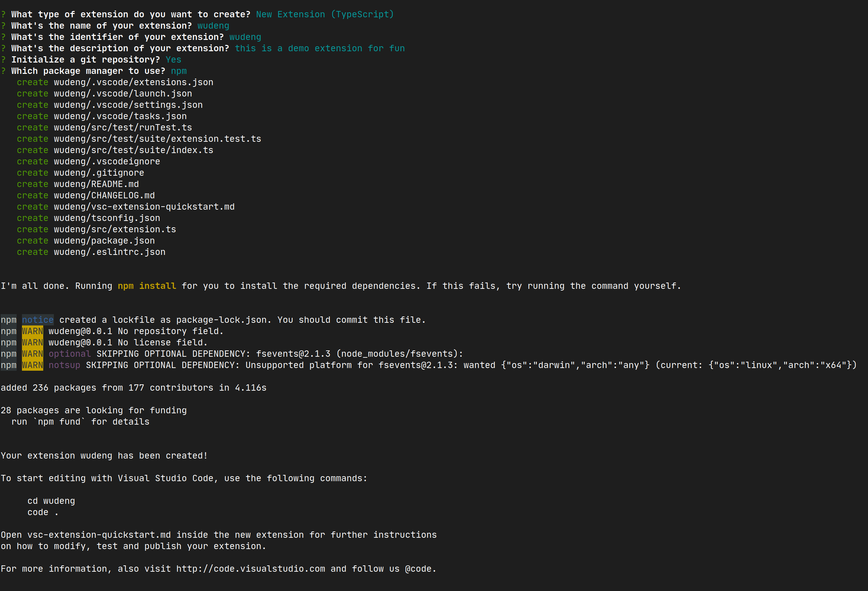
Task: Click "Your extension wudeng has been created!"
Action: click(104, 456)
